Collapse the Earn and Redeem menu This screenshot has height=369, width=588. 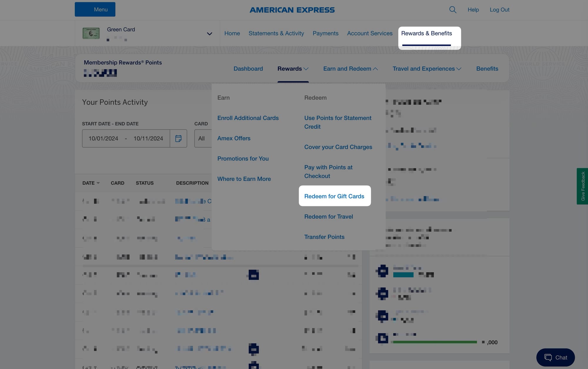coord(350,69)
